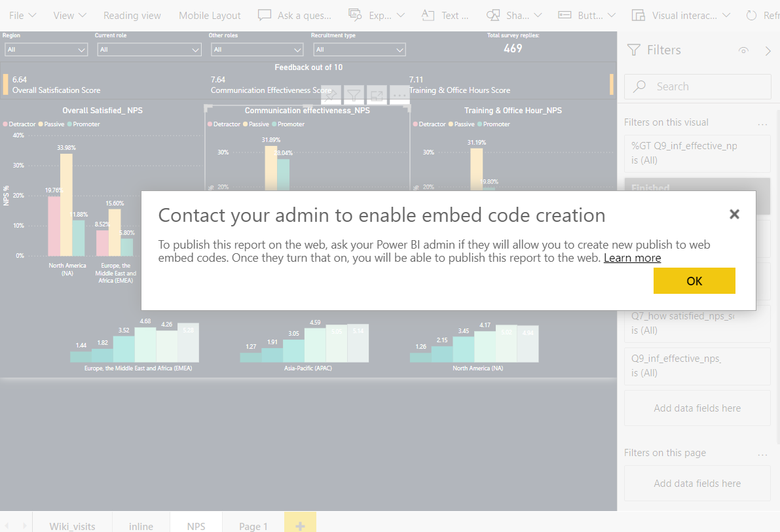Open the File menu
This screenshot has width=780, height=532.
click(22, 16)
